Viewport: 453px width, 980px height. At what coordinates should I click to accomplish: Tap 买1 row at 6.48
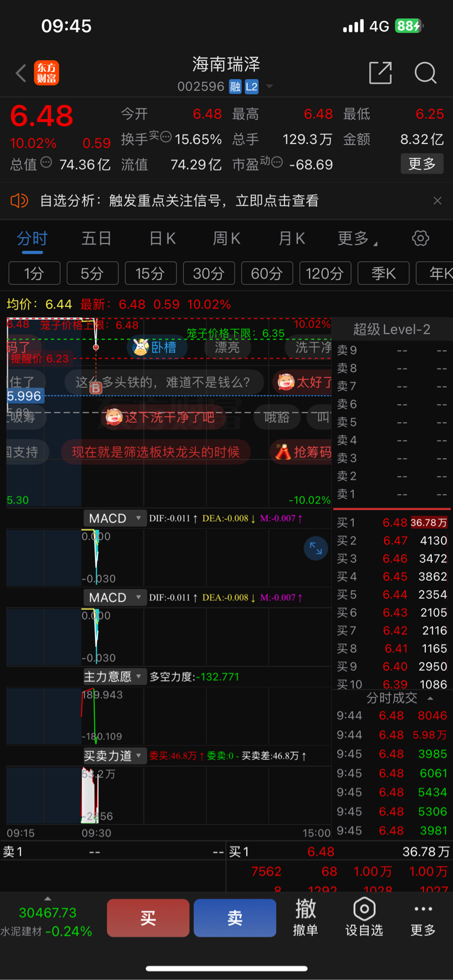click(392, 522)
